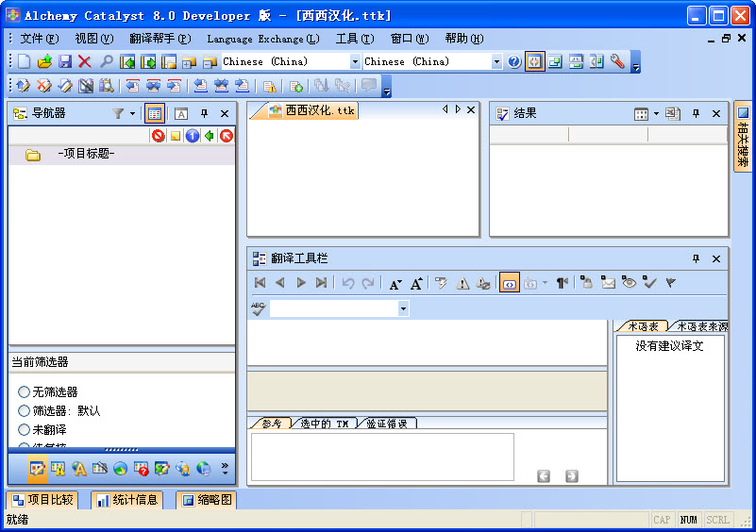Click the 统计信息 button at bottom
Screen dimensions: 756x532
click(x=127, y=500)
